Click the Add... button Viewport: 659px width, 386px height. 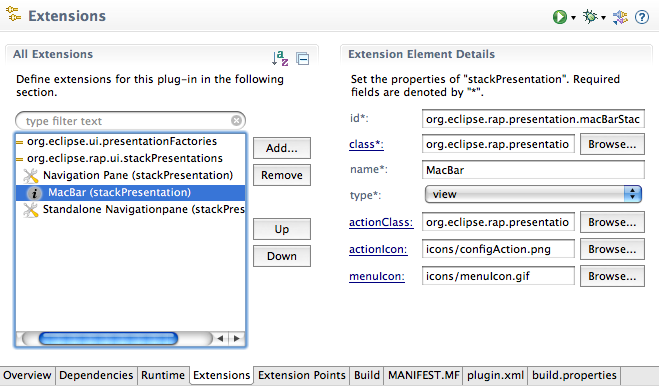(x=282, y=148)
